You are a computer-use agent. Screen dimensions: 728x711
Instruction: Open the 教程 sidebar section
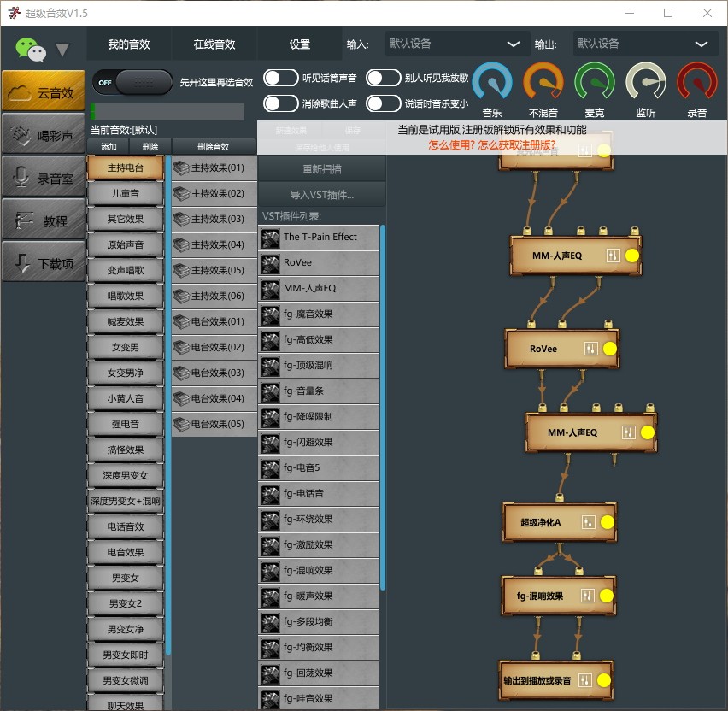click(x=44, y=220)
